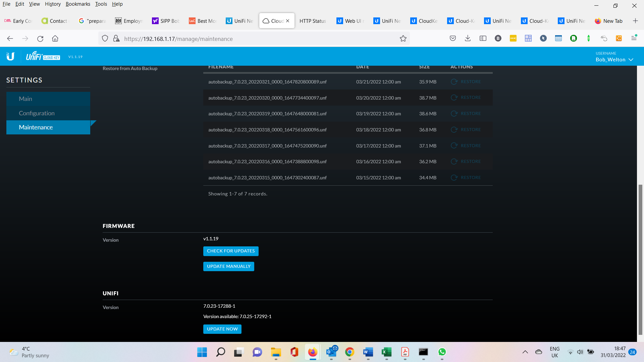Screen dimensions: 644x362
Task: Restore the 03/16/2022 autobackup
Action: click(466, 162)
